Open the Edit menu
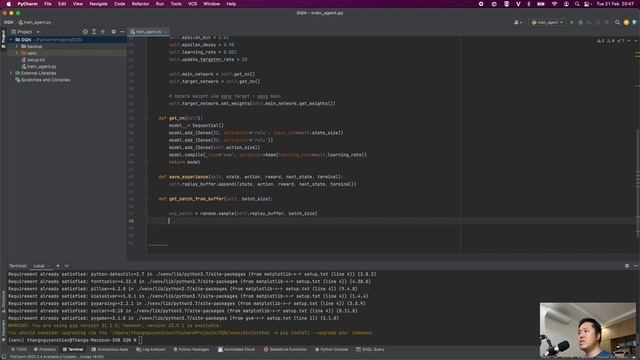The height and width of the screenshot is (360, 640). [x=62, y=4]
